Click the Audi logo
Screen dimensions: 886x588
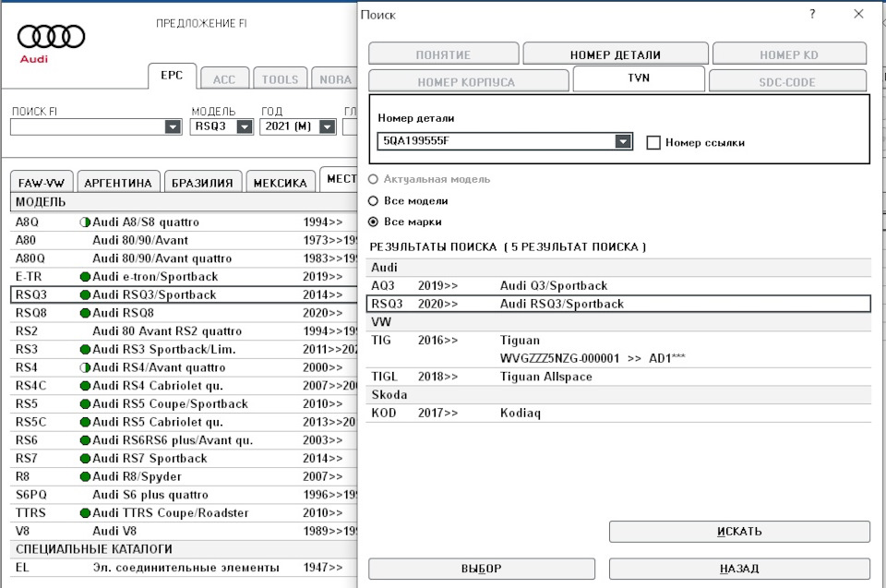pyautogui.click(x=51, y=39)
